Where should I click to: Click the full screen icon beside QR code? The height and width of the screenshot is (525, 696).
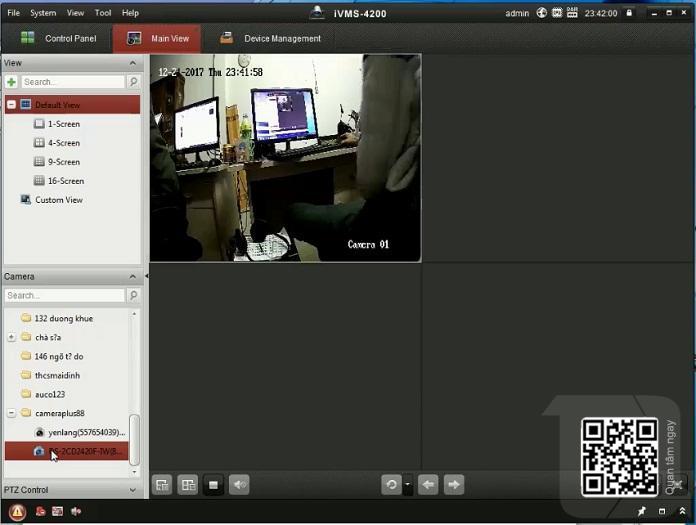pyautogui.click(x=677, y=485)
